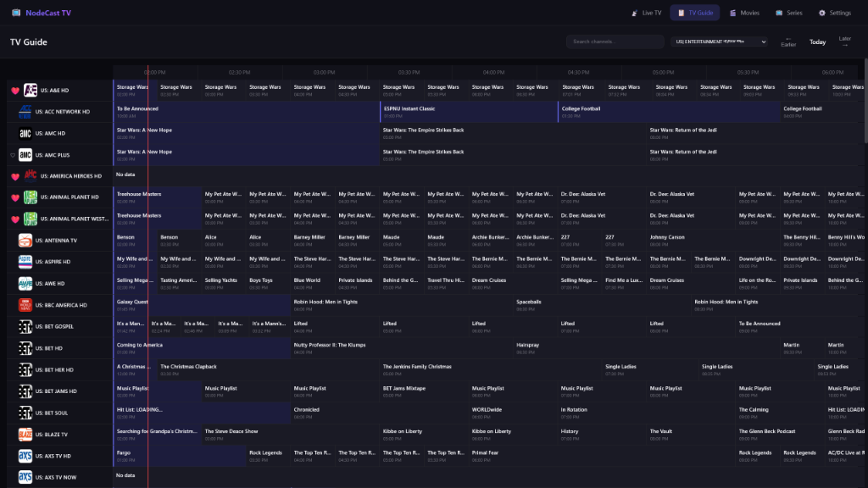Focus the Search channels field

tap(615, 42)
